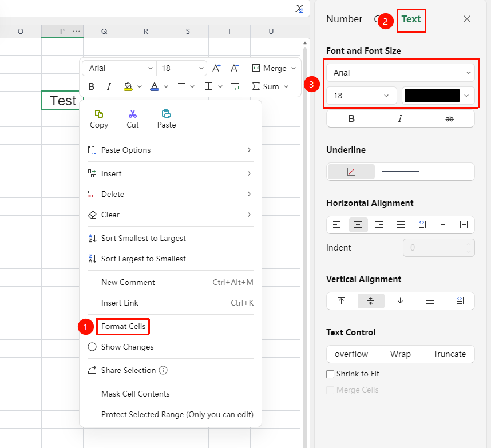Toggle strikethrough in the Format Cells panel
Screen dimensions: 491x448
pyautogui.click(x=449, y=118)
